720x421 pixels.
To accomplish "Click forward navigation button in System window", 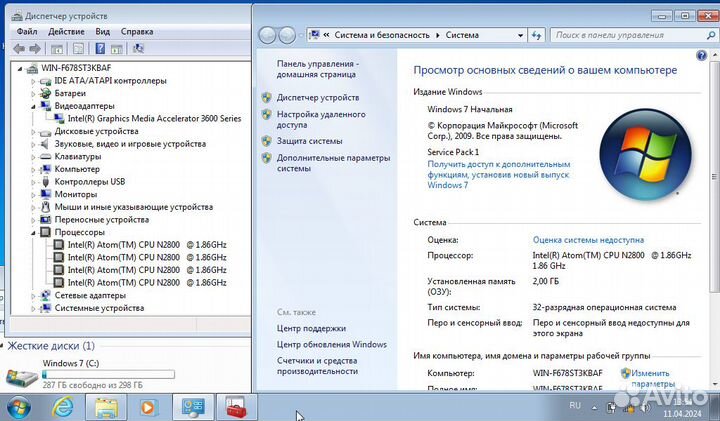I will [x=287, y=35].
